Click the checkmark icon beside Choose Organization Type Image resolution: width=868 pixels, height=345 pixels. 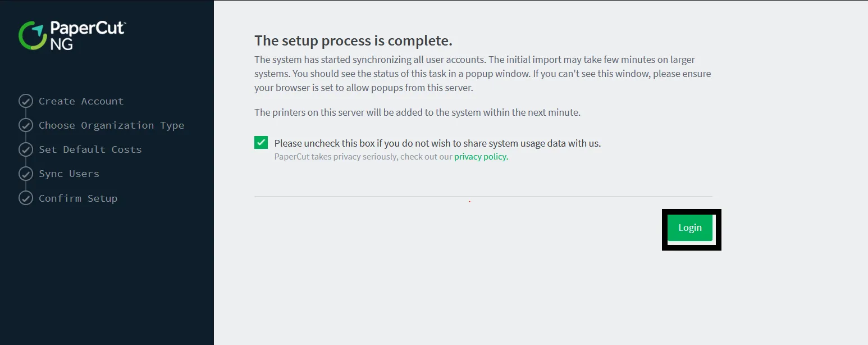[26, 125]
